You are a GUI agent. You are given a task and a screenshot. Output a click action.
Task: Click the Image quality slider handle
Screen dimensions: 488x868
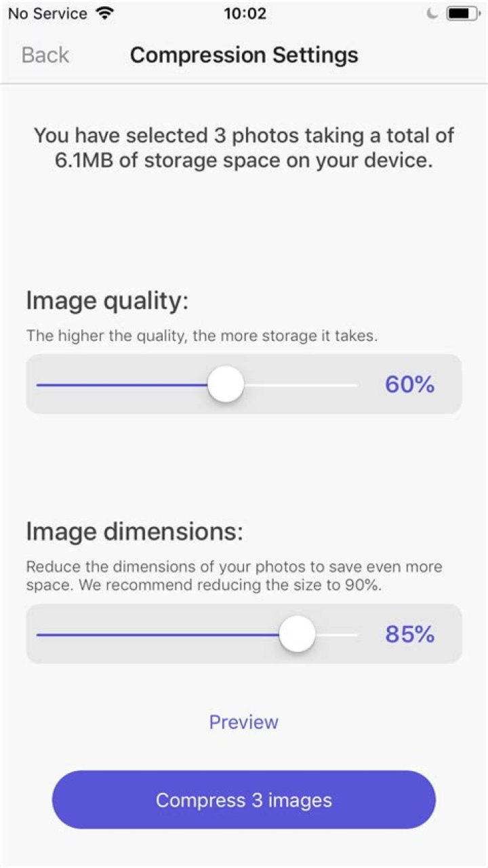point(226,384)
